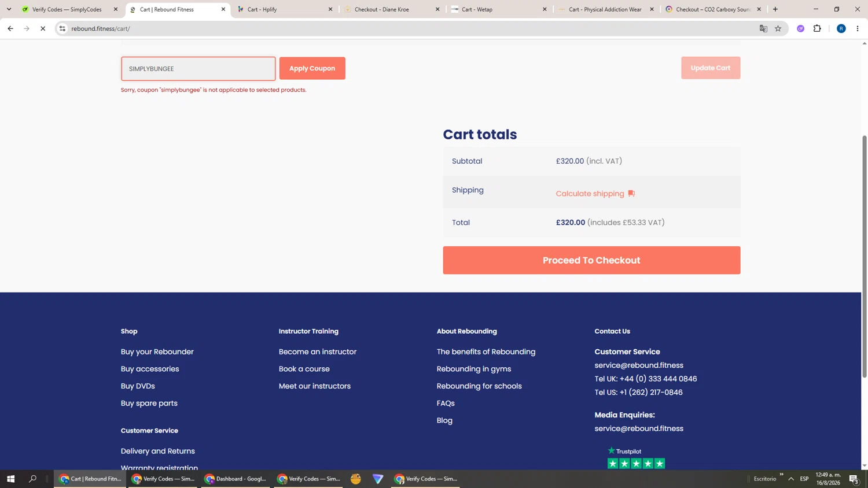Screen dimensions: 868x488
Task: Open the Extensions puzzle icon
Action: (817, 28)
